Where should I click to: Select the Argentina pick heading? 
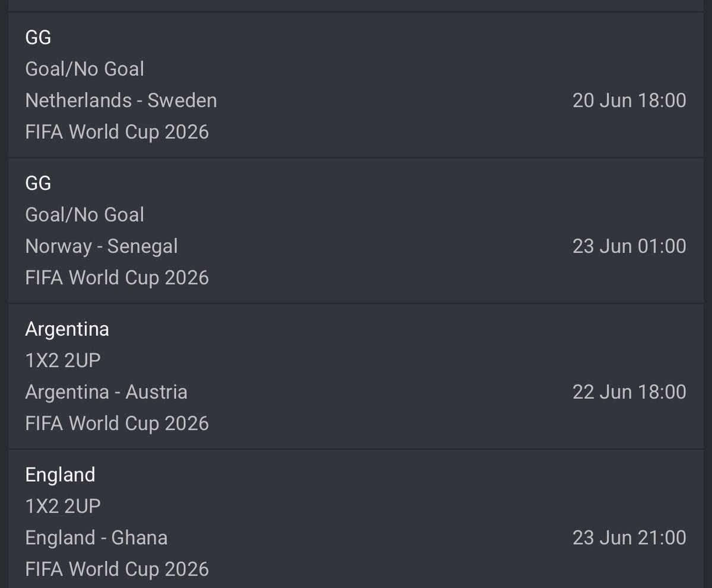coord(67,329)
